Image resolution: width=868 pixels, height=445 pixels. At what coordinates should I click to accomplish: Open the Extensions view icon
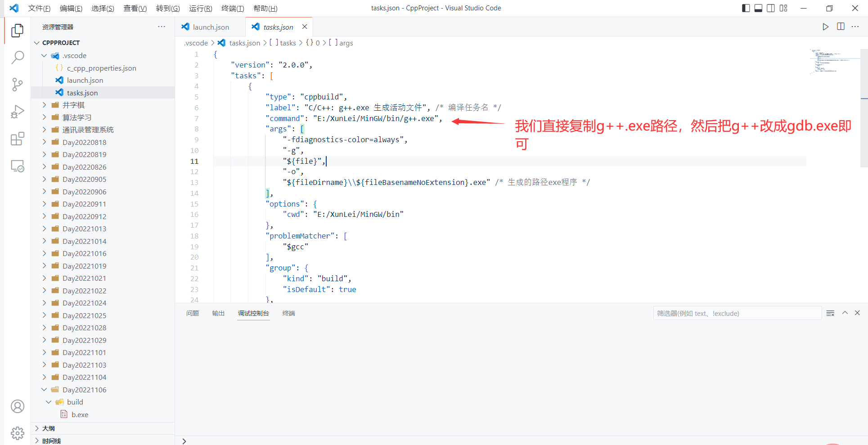pos(17,139)
